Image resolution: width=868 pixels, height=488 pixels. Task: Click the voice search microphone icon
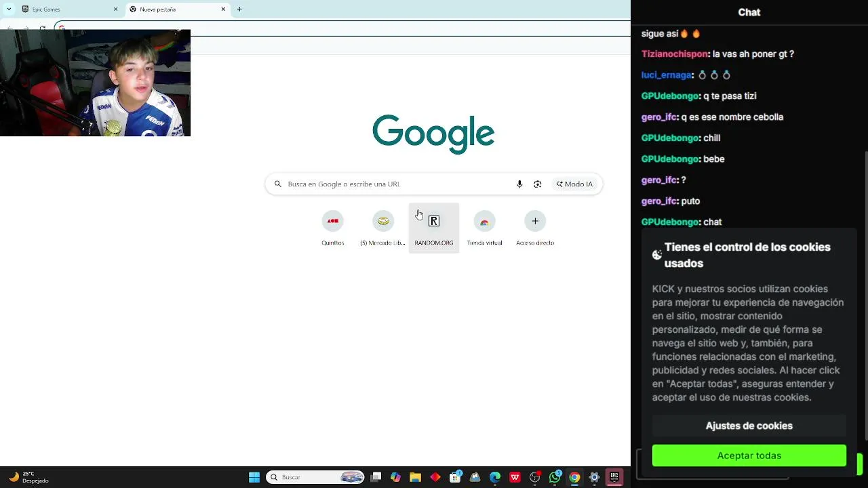[519, 184]
